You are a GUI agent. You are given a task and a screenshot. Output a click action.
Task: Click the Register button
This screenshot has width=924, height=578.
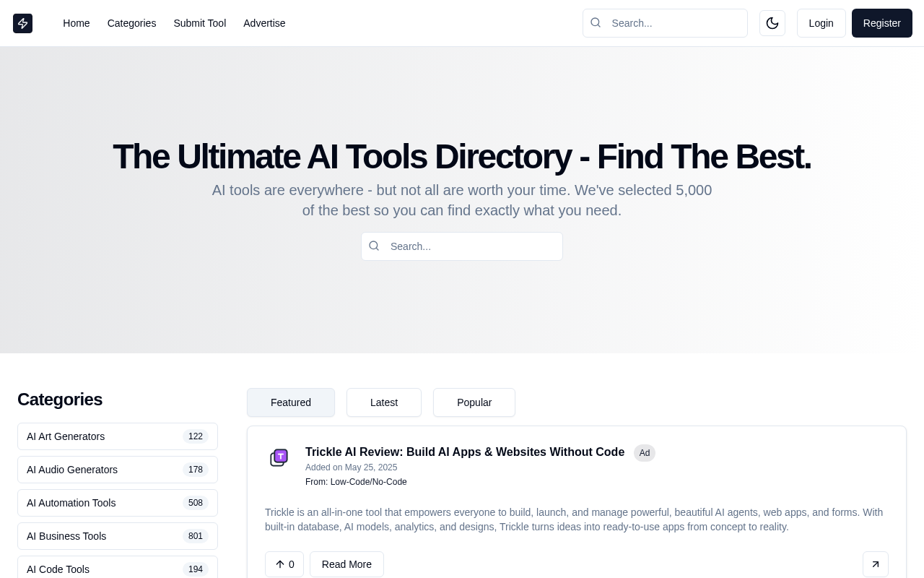click(881, 22)
